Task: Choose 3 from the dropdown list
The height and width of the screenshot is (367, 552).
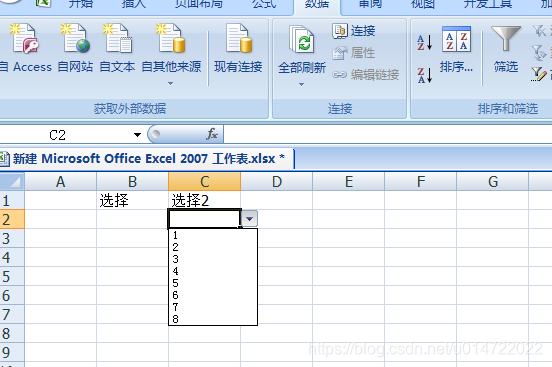Action: pos(213,259)
